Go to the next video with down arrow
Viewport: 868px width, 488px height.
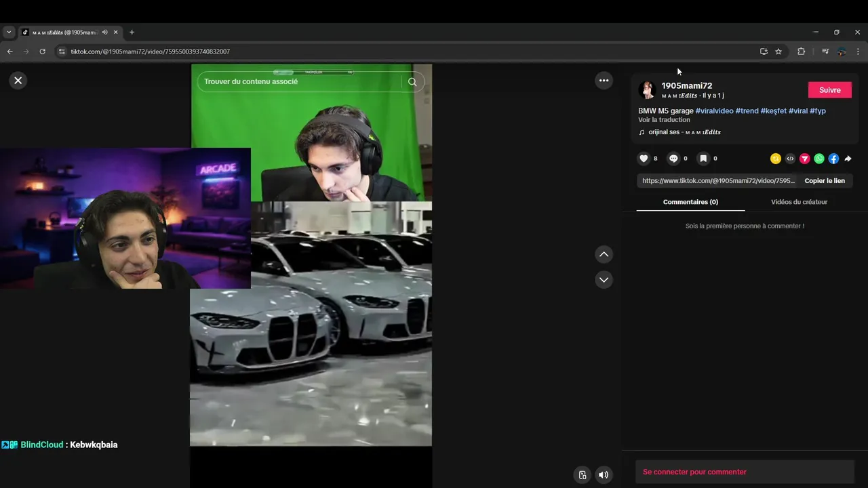(604, 279)
